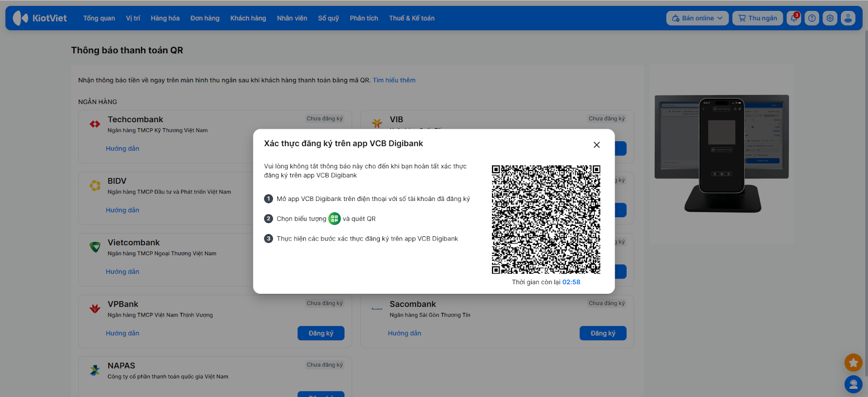This screenshot has width=868, height=397.
Task: Click the Tìm hiểu thêm link
Action: click(394, 80)
